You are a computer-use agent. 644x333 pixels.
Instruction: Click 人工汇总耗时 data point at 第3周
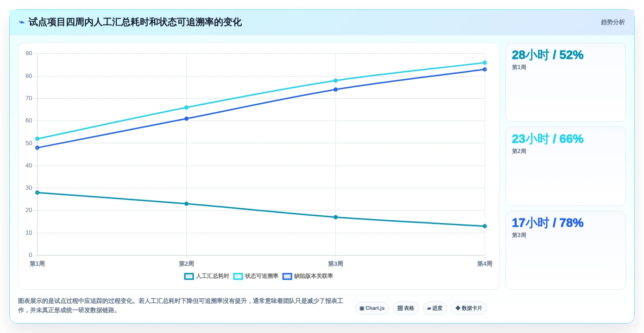coord(336,217)
